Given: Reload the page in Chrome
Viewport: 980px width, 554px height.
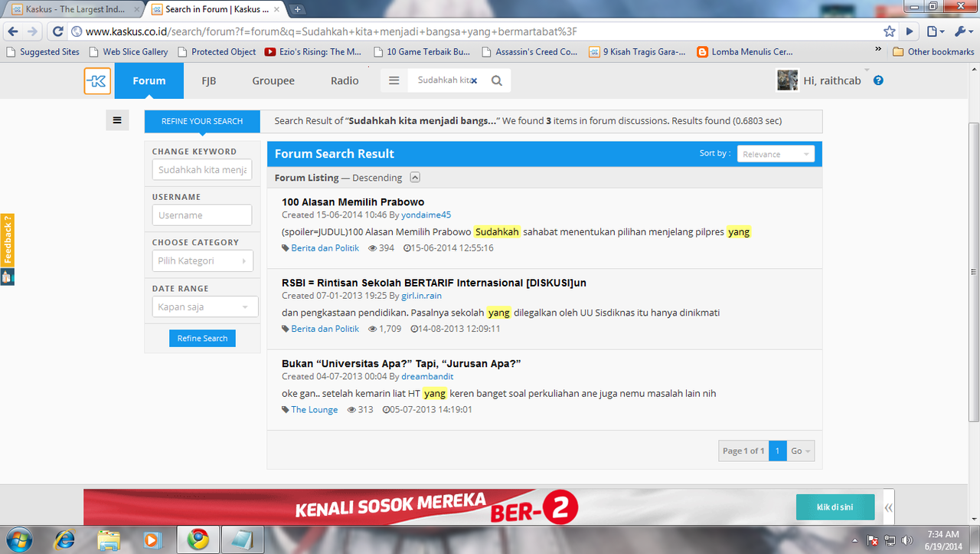Looking at the screenshot, I should click(x=57, y=31).
